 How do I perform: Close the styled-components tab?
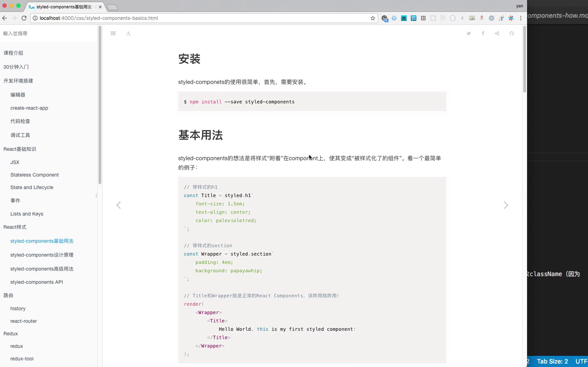(x=100, y=7)
